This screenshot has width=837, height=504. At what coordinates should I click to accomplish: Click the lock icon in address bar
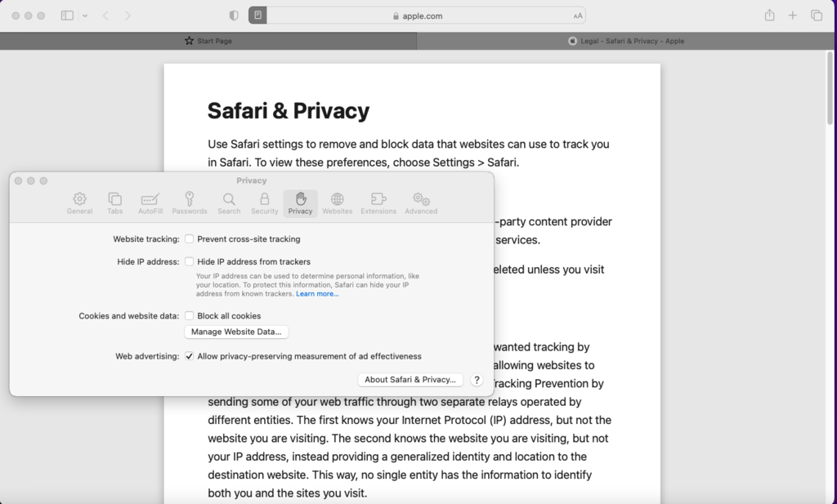pyautogui.click(x=396, y=16)
